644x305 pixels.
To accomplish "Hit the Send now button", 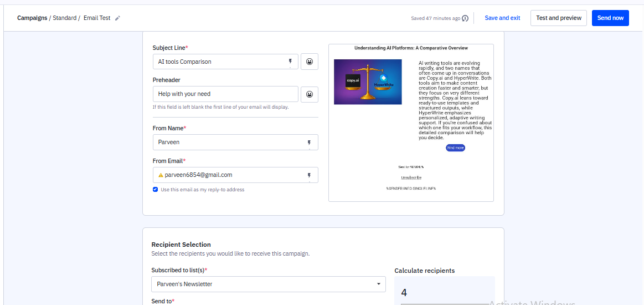I will [610, 18].
